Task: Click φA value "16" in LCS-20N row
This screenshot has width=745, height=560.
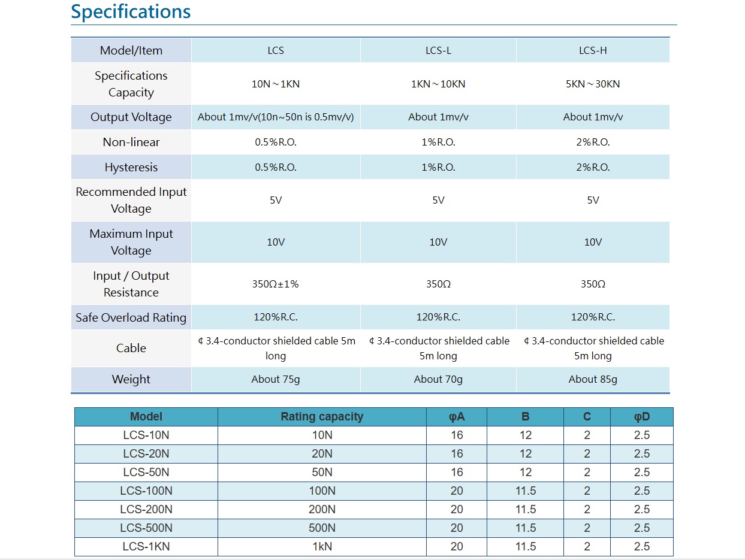Action: pyautogui.click(x=457, y=454)
